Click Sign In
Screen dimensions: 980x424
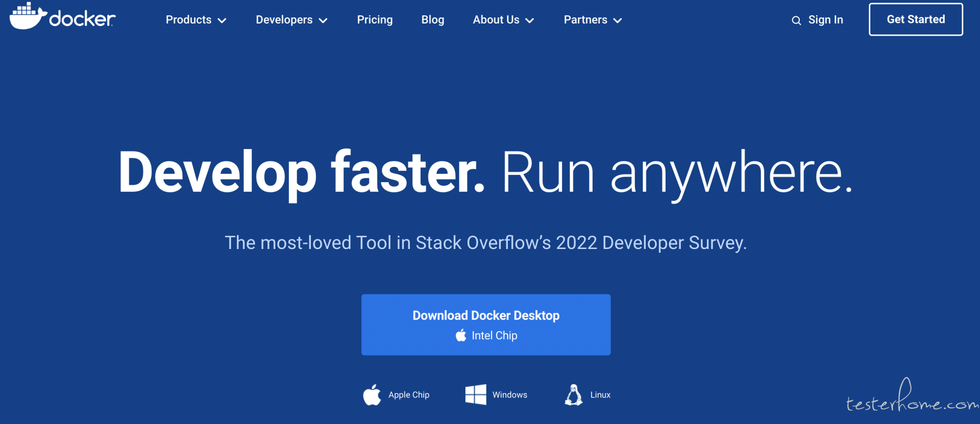825,20
